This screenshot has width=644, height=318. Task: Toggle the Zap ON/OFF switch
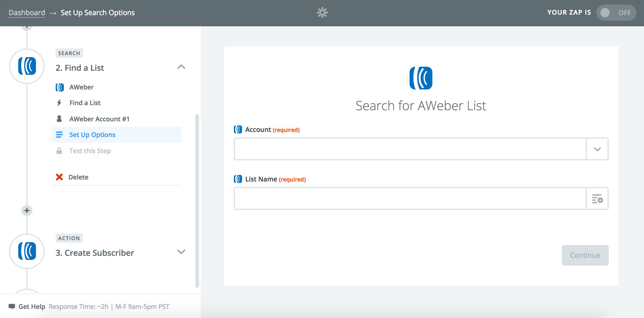(x=616, y=13)
